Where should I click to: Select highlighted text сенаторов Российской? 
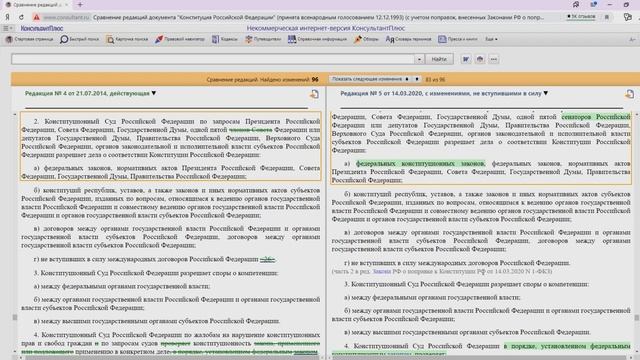click(x=596, y=117)
